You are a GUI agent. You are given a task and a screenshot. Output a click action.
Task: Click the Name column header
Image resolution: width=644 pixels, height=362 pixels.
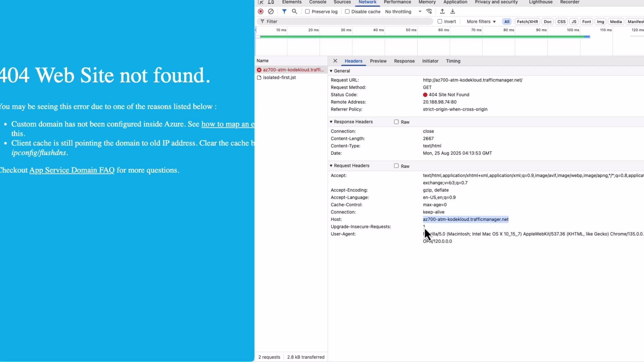tap(291, 61)
